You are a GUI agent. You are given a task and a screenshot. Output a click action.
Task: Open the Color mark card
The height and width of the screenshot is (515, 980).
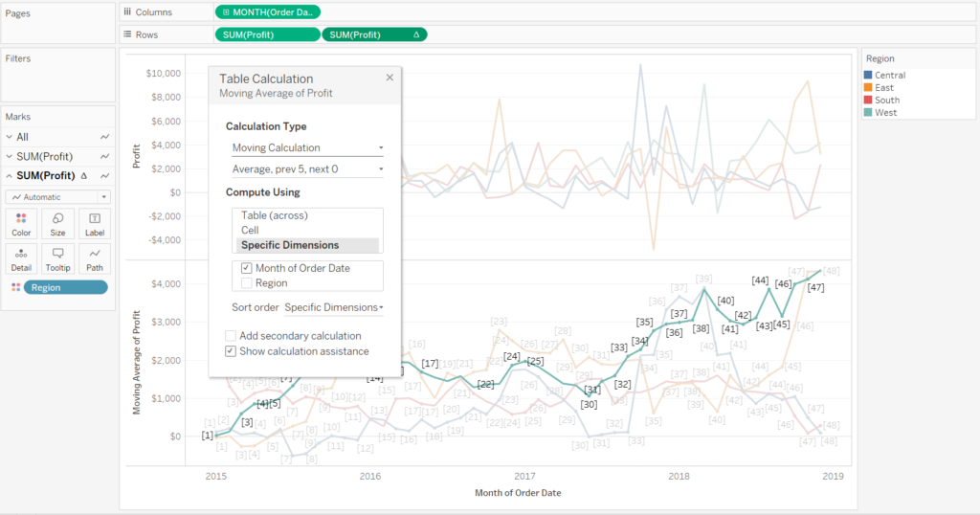(21, 223)
